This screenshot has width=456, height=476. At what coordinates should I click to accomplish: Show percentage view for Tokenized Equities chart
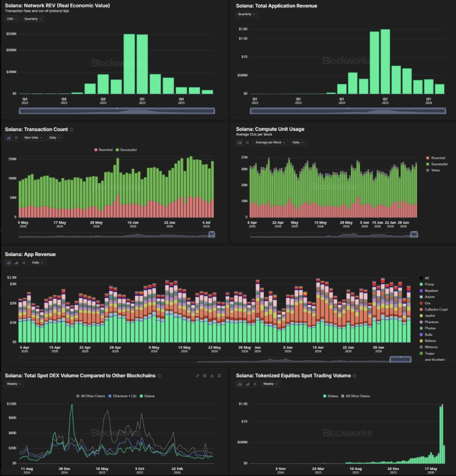255,384
